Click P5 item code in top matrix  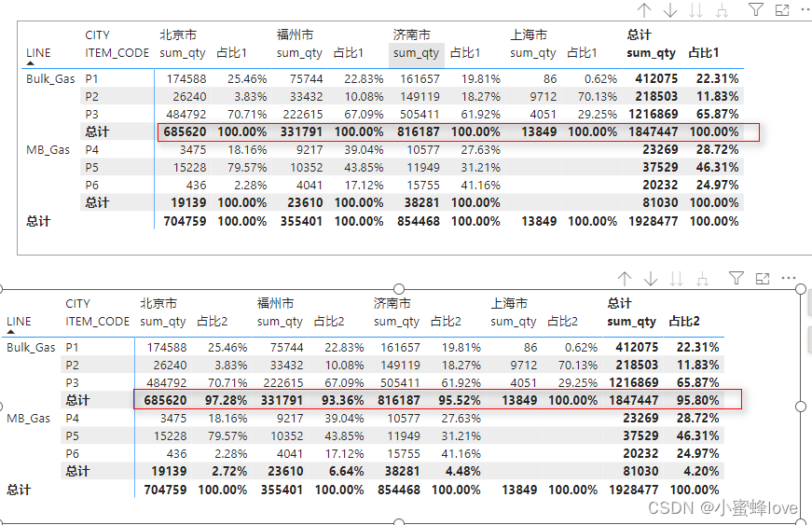pos(91,167)
